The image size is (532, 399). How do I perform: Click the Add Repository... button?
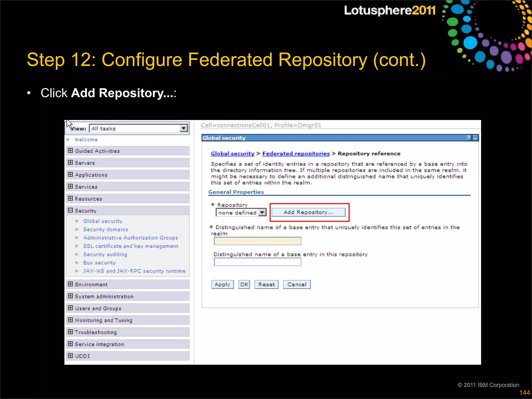pos(308,212)
